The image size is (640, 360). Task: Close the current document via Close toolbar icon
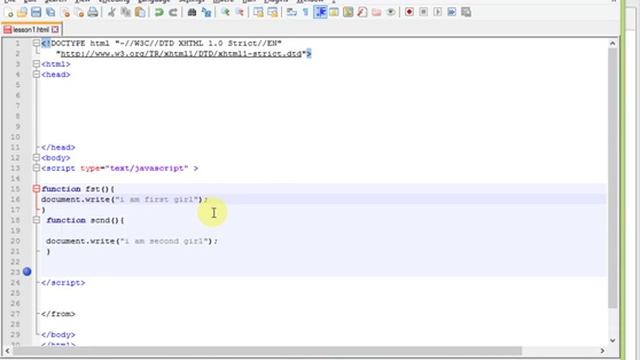point(65,12)
